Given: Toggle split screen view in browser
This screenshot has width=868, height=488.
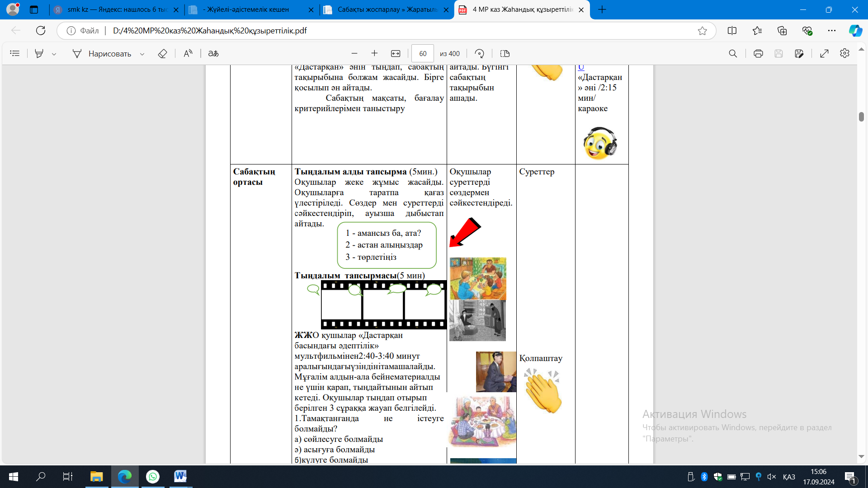Looking at the screenshot, I should (x=732, y=30).
